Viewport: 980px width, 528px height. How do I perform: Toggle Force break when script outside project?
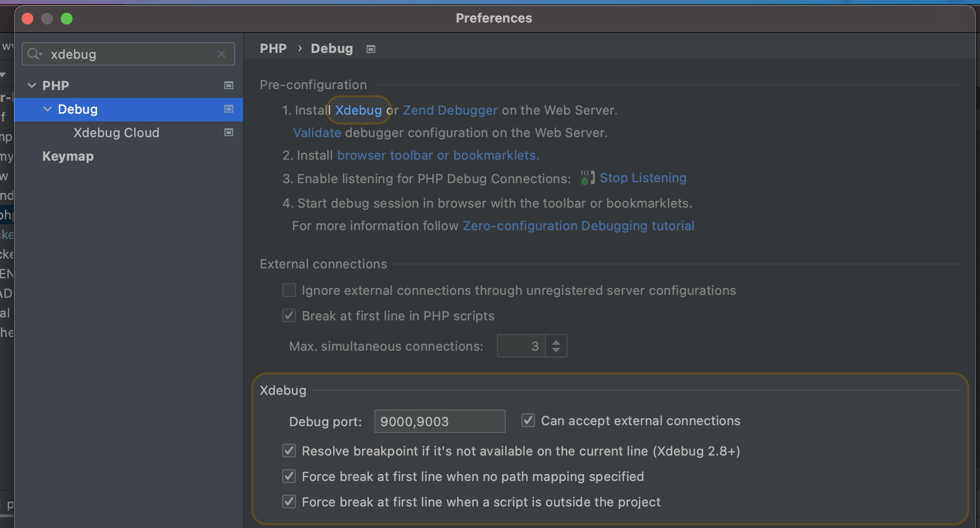point(289,502)
